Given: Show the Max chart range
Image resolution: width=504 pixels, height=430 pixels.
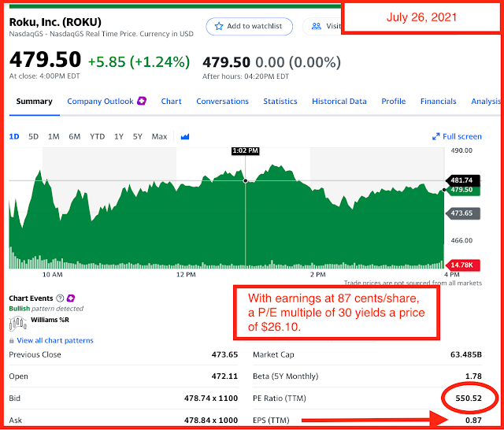Looking at the screenshot, I should 159,136.
